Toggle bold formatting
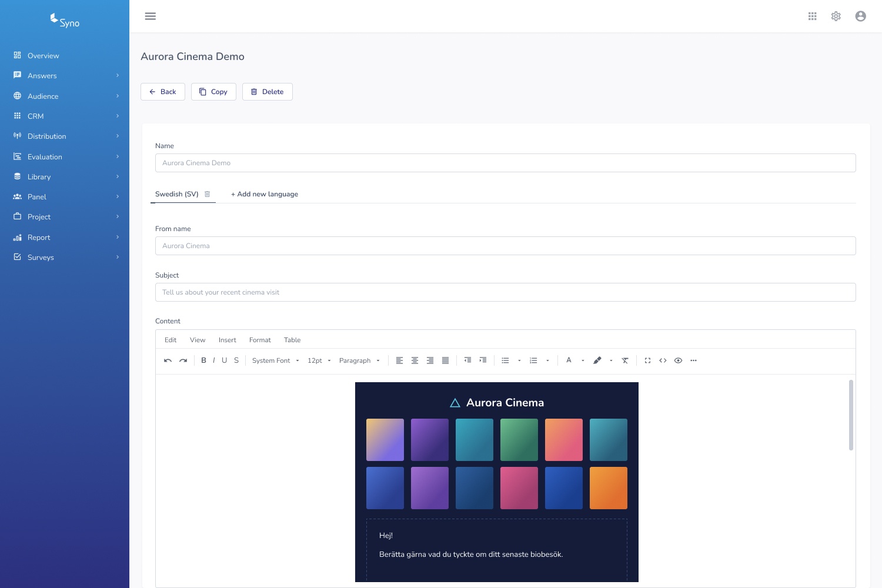The image size is (882, 588). [x=203, y=360]
